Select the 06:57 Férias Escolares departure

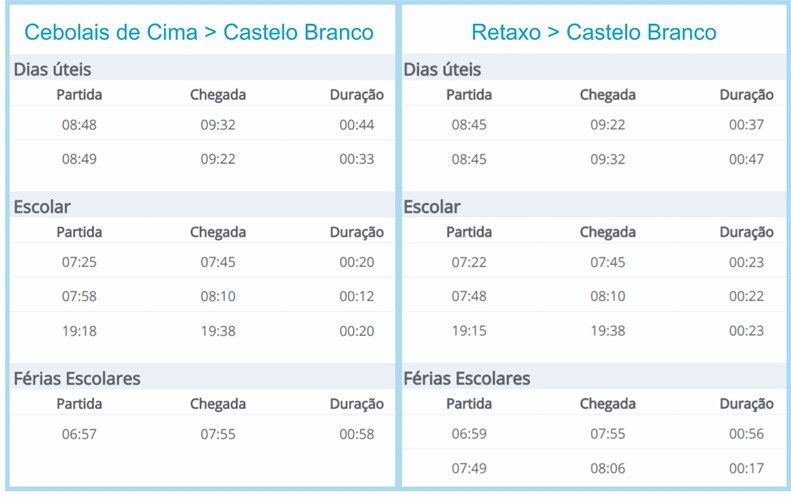point(79,434)
